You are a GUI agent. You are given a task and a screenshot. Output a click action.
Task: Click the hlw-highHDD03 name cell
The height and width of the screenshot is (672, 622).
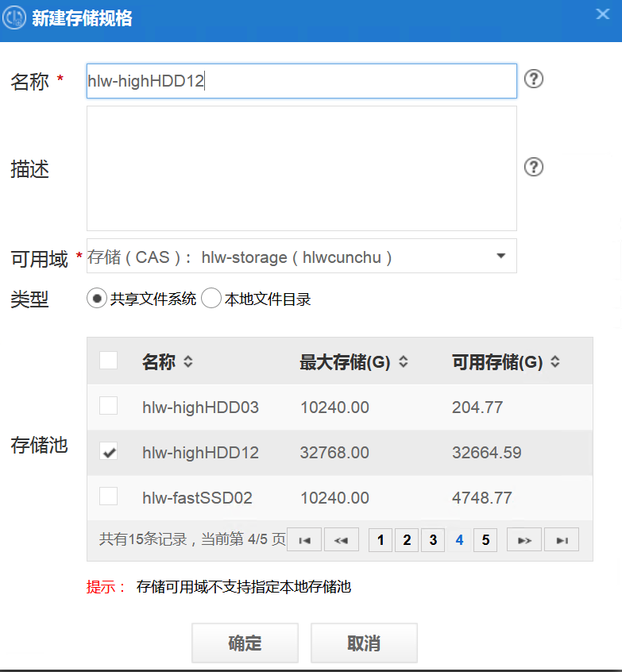coord(201,407)
